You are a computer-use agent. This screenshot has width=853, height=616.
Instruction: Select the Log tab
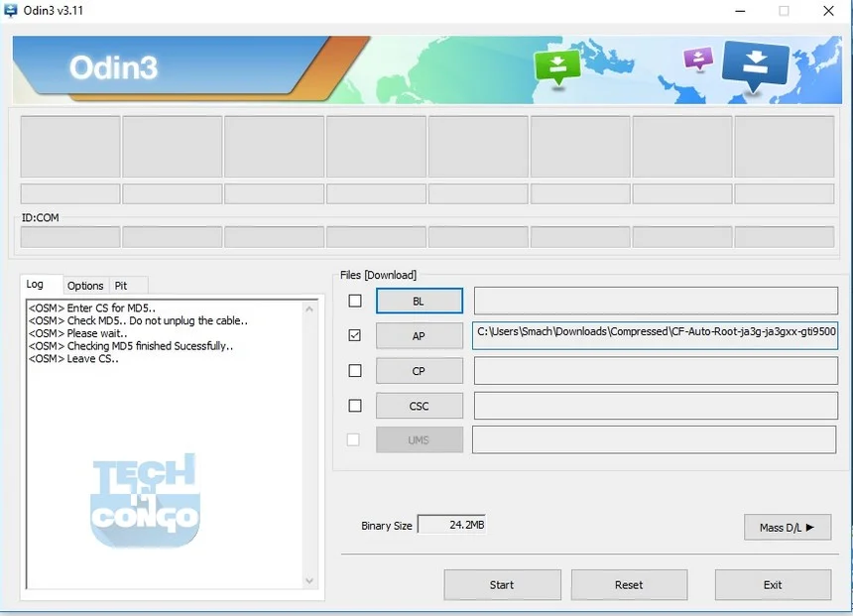click(40, 284)
